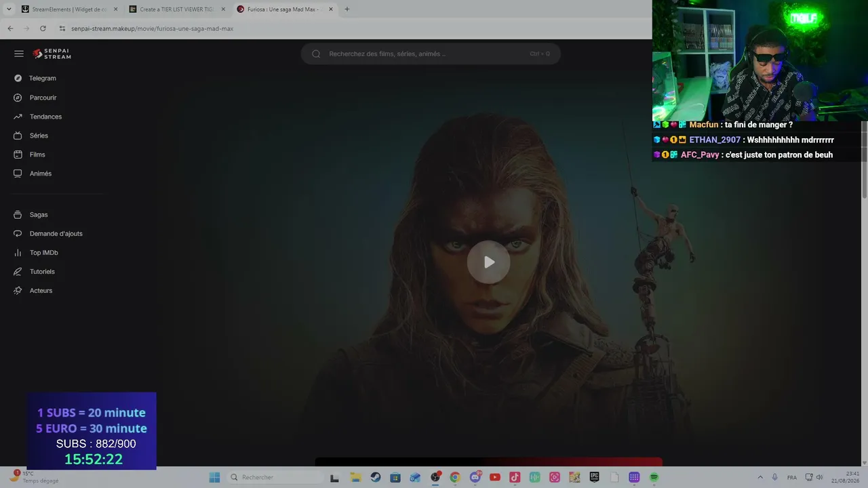The width and height of the screenshot is (868, 488).
Task: Click the Tendances trending arrow icon
Action: (x=18, y=117)
